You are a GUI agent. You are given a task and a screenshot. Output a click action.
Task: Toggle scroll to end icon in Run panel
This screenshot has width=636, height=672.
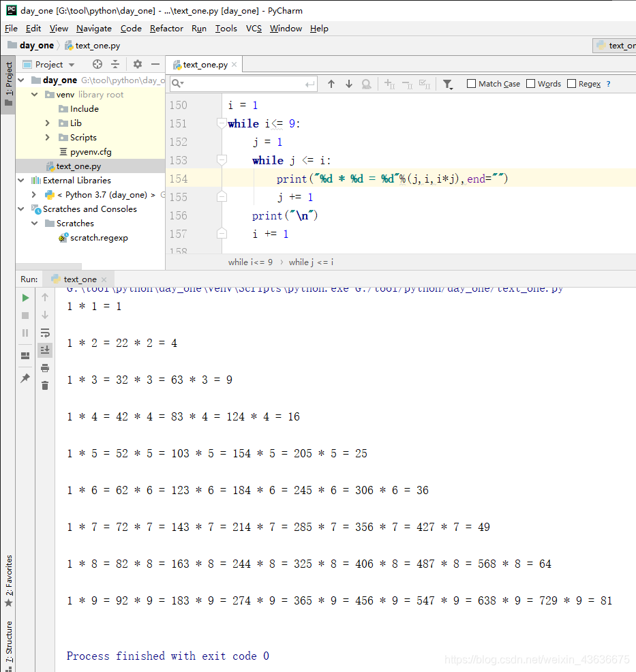point(45,350)
